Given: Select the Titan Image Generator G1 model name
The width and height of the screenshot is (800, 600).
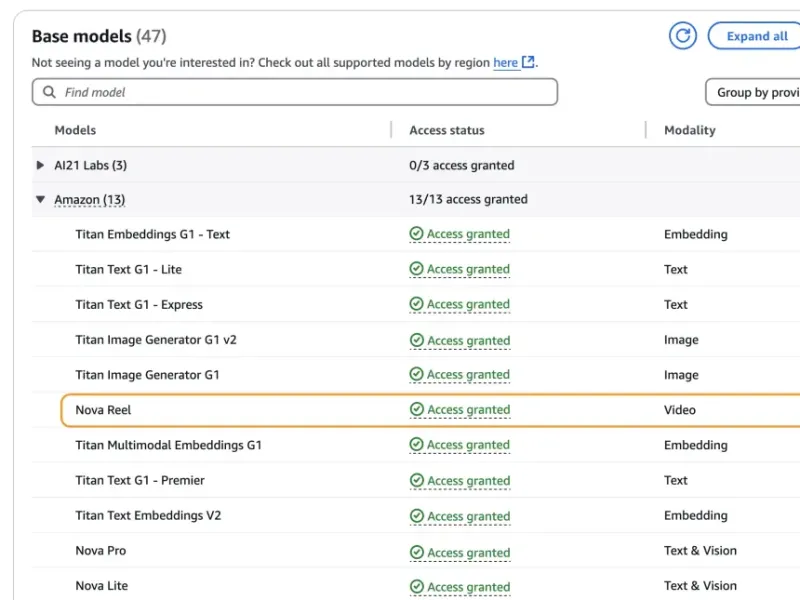Looking at the screenshot, I should pos(147,375).
